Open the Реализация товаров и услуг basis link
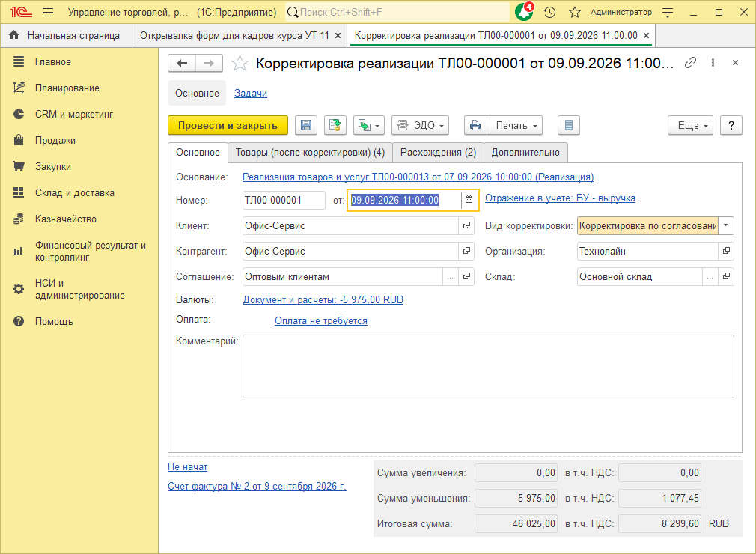Image resolution: width=756 pixels, height=554 pixels. [x=418, y=177]
